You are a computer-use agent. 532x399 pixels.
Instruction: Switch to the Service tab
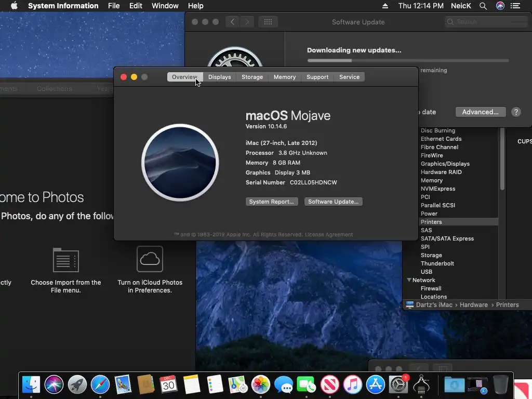350,77
